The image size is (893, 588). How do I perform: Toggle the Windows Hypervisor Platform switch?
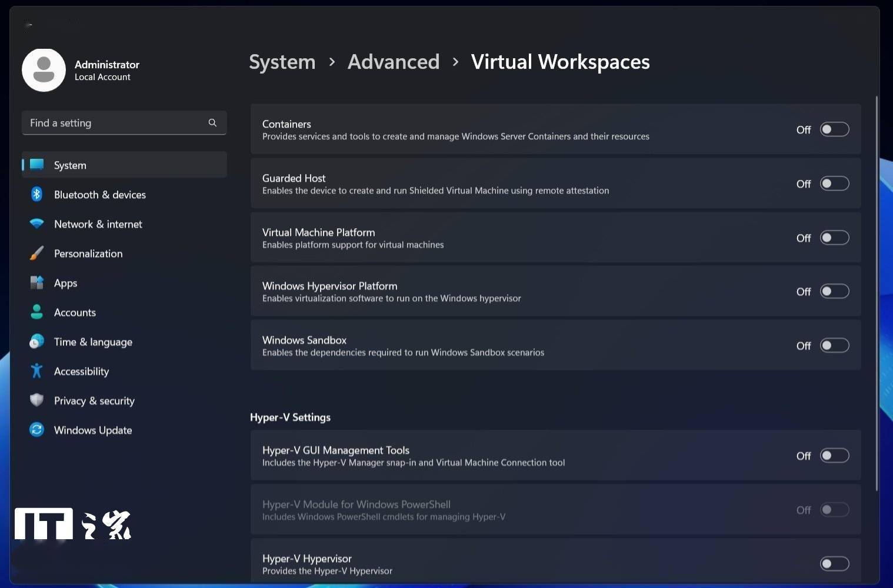tap(835, 291)
